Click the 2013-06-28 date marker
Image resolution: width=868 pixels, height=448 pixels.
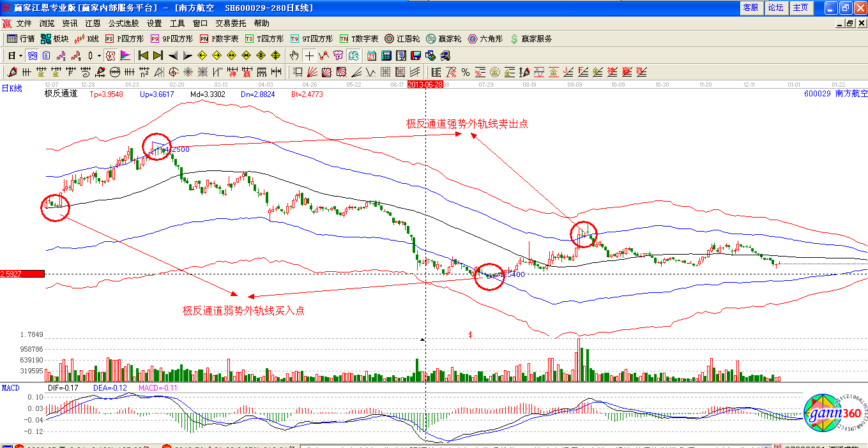click(425, 84)
